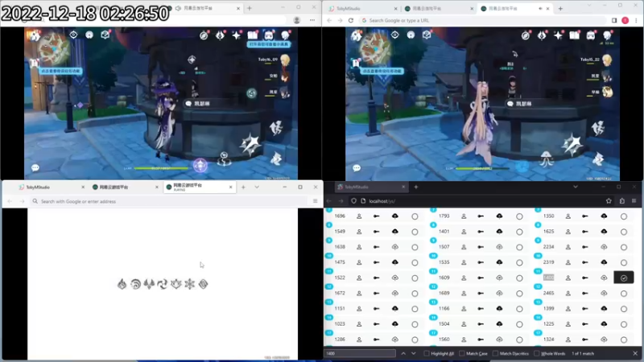Click the user icon in row 1696
This screenshot has height=362, width=644.
coord(359,216)
